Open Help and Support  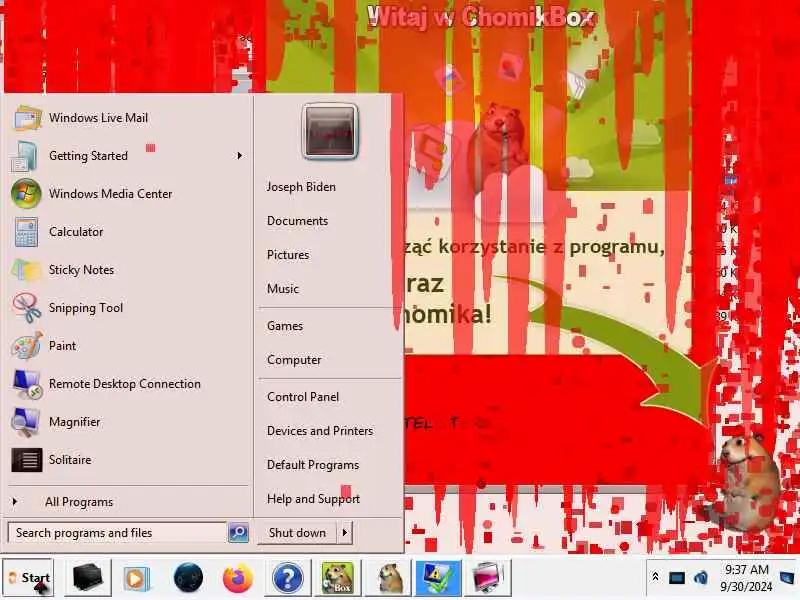click(x=313, y=499)
